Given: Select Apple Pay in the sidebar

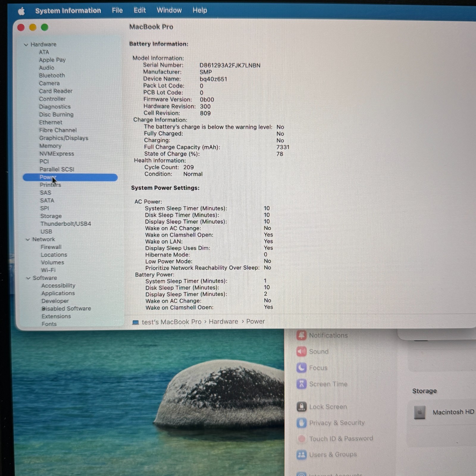Looking at the screenshot, I should click(52, 60).
